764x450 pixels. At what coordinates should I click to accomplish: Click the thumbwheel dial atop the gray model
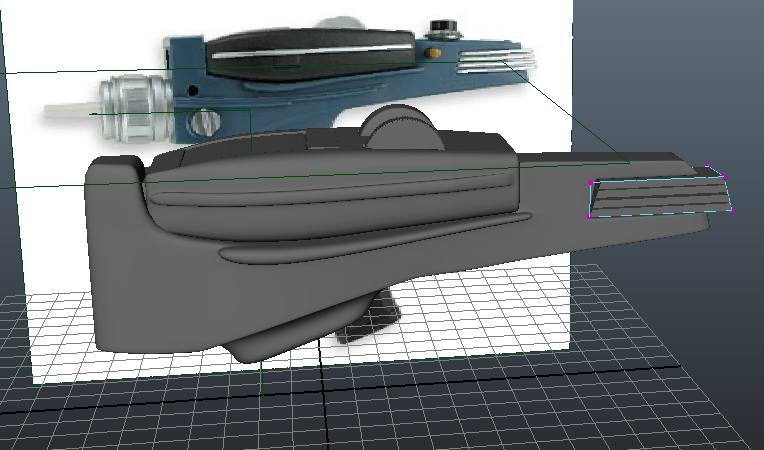(x=402, y=128)
